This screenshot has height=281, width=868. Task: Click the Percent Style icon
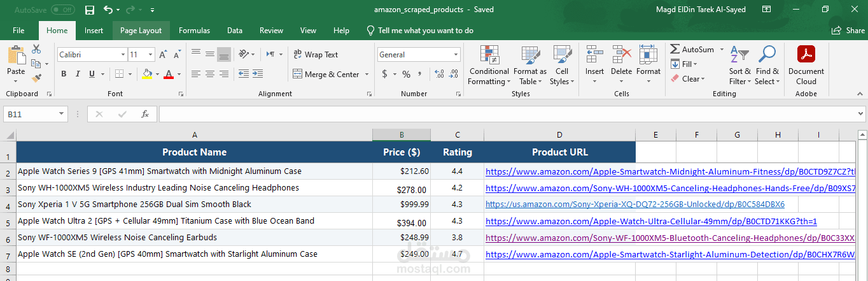pyautogui.click(x=405, y=75)
